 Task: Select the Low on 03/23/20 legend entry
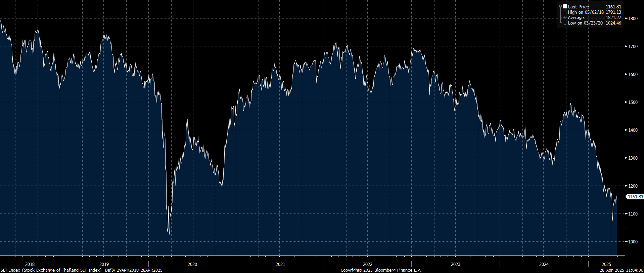pos(585,23)
